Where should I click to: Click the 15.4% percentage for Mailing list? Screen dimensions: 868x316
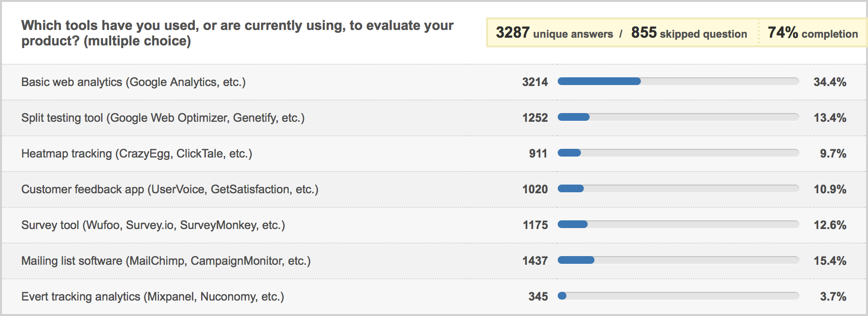point(830,261)
